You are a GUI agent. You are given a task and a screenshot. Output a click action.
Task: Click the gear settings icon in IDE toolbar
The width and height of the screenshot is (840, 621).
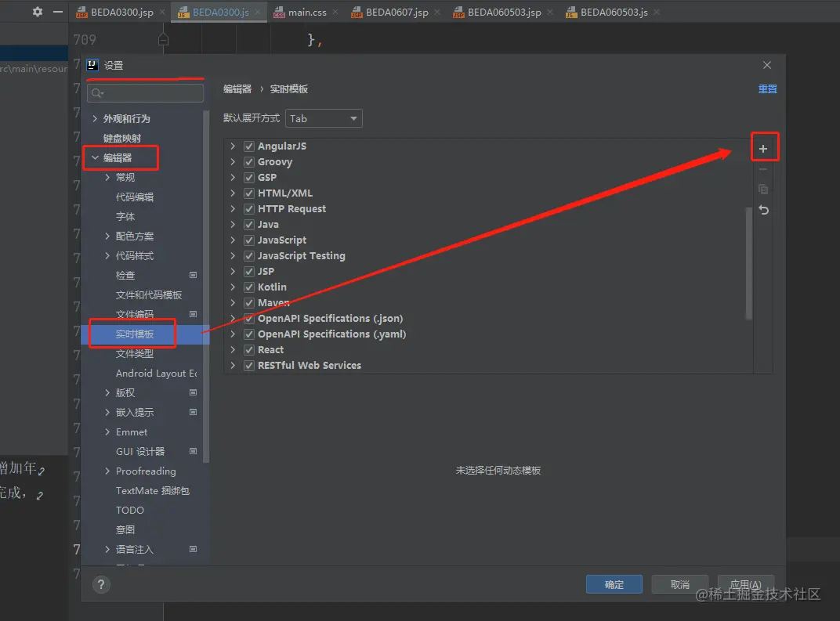38,11
